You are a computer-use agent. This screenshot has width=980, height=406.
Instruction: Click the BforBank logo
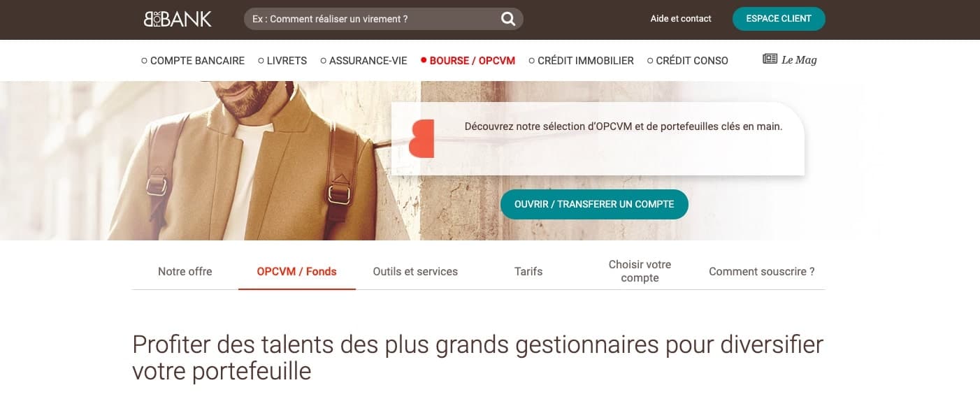[x=178, y=19]
